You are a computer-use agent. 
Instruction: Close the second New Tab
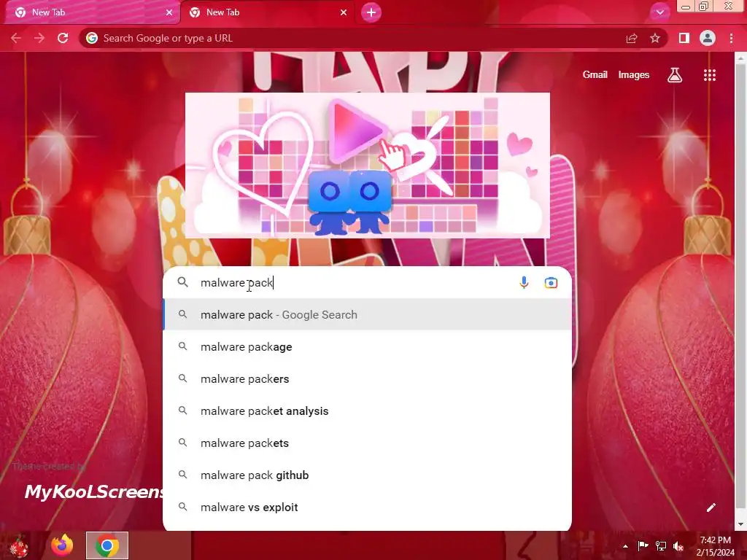[x=344, y=12]
